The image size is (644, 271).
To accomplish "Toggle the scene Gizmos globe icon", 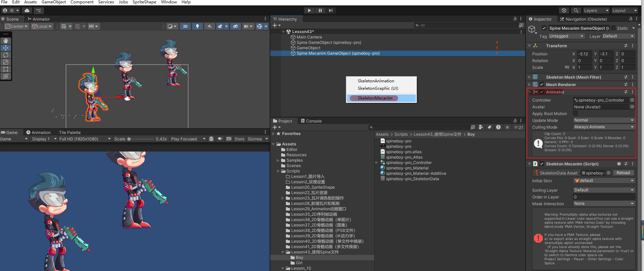I will pyautogui.click(x=259, y=26).
